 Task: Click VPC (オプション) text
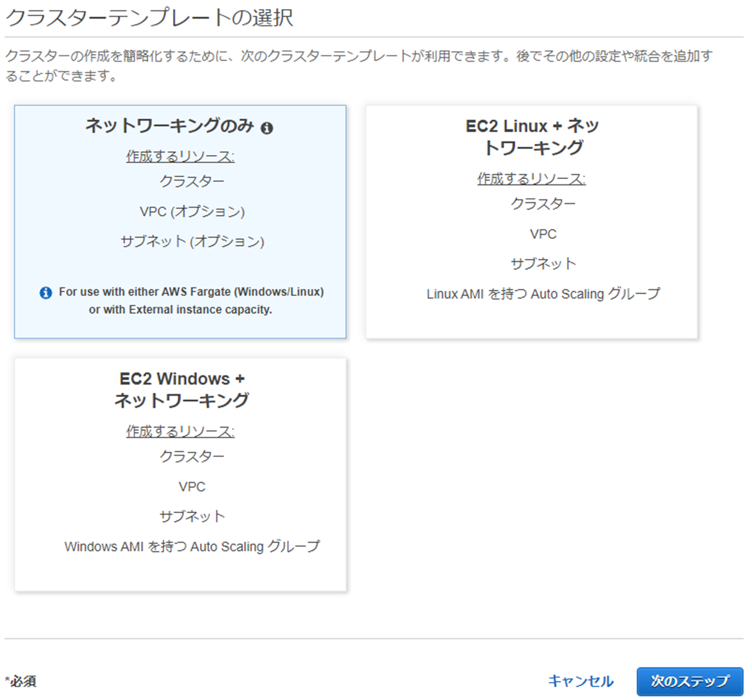tap(192, 211)
